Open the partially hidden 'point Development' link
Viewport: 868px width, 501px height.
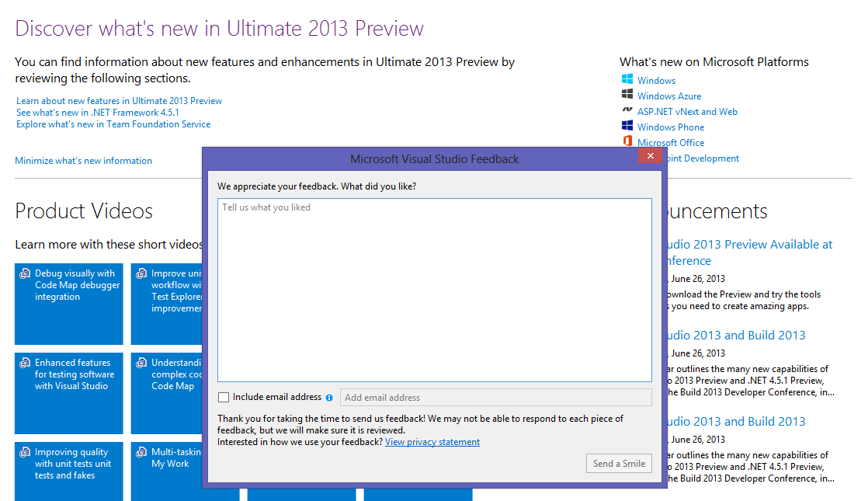(703, 158)
